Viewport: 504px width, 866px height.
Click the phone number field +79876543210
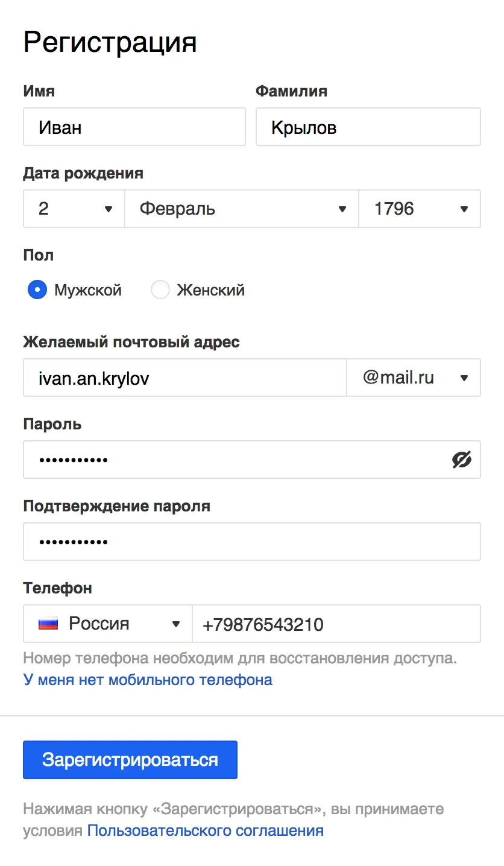click(336, 624)
